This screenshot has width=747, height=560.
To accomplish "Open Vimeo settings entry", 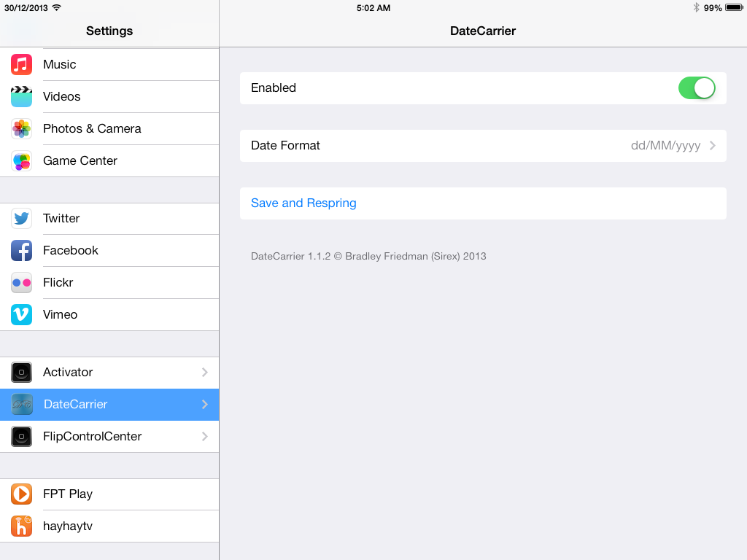I will pyautogui.click(x=109, y=315).
